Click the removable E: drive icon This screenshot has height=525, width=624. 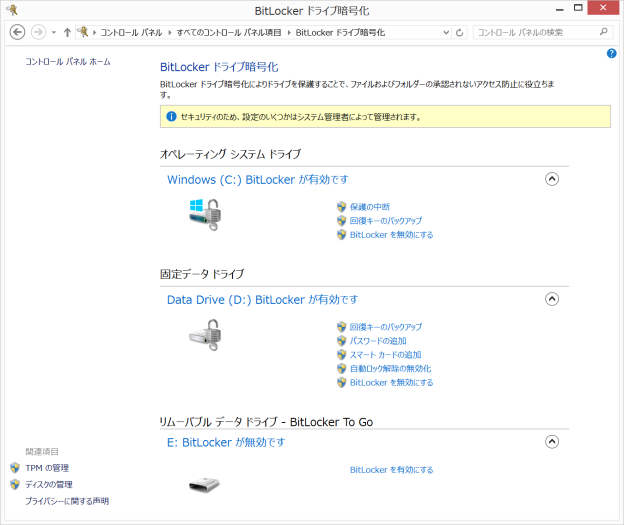[205, 484]
